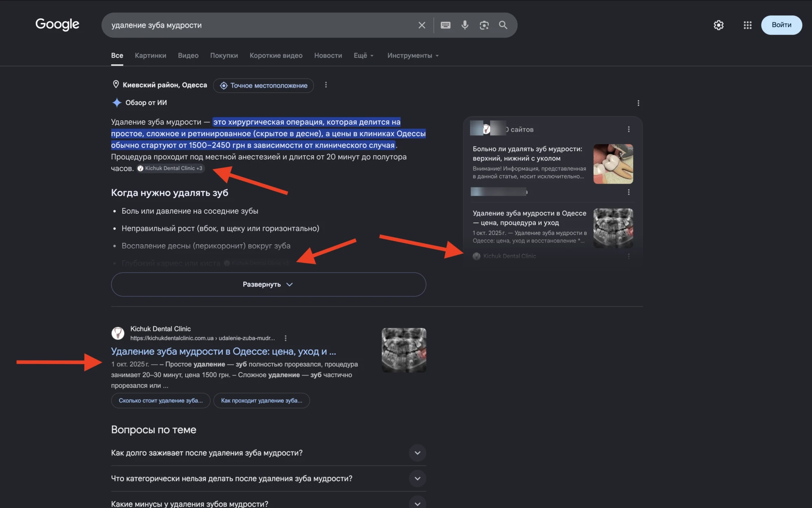Click sitelink Как проходит удаление зуба...
Viewport: 812px width, 508px height.
click(x=261, y=401)
